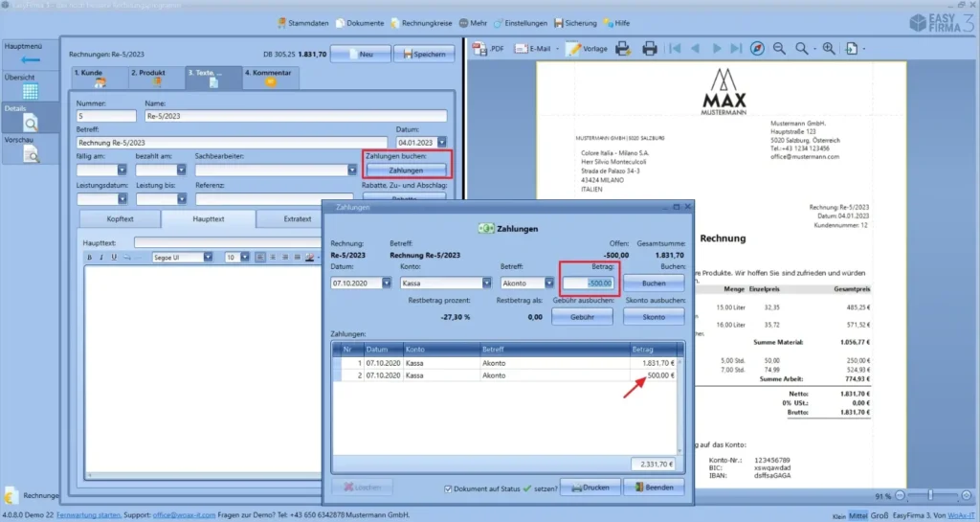This screenshot has width=980, height=522.
Task: Open the Stammdaten menu
Action: point(306,23)
